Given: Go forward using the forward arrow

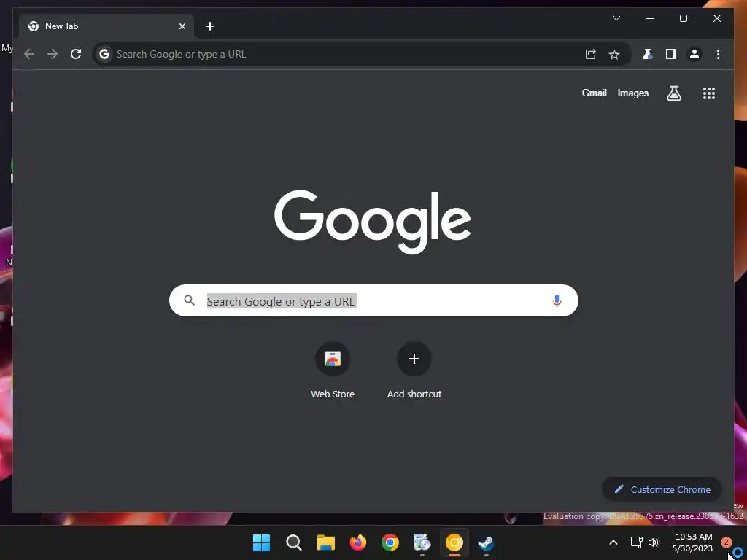Looking at the screenshot, I should click(53, 54).
